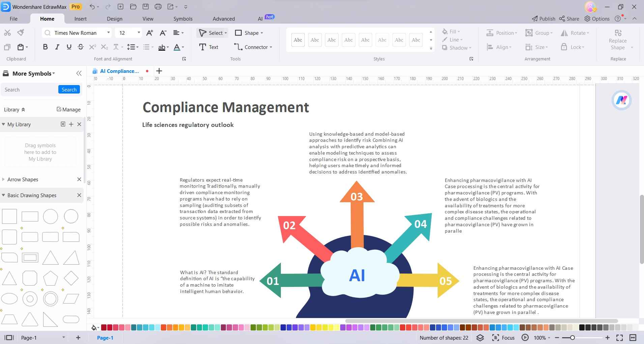Expand the Select tool dropdown

coord(226,33)
